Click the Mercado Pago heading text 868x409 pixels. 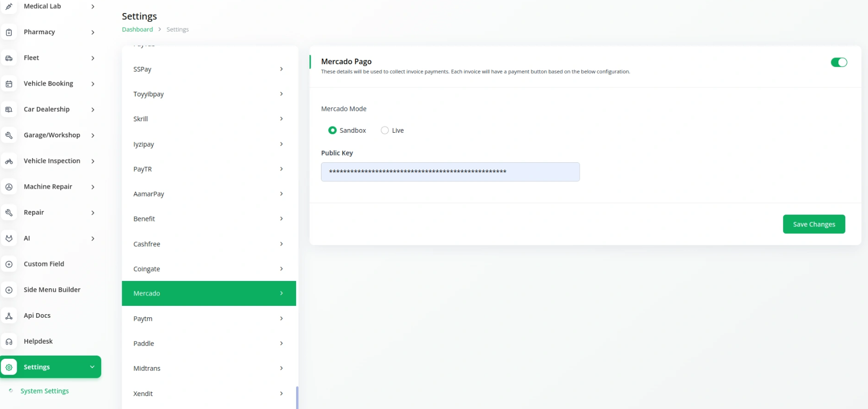point(346,61)
